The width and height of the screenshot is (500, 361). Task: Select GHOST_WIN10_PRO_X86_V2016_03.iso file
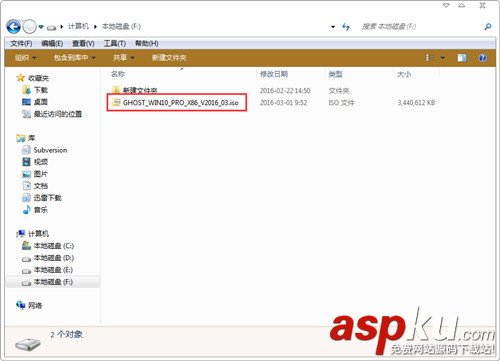pos(181,102)
